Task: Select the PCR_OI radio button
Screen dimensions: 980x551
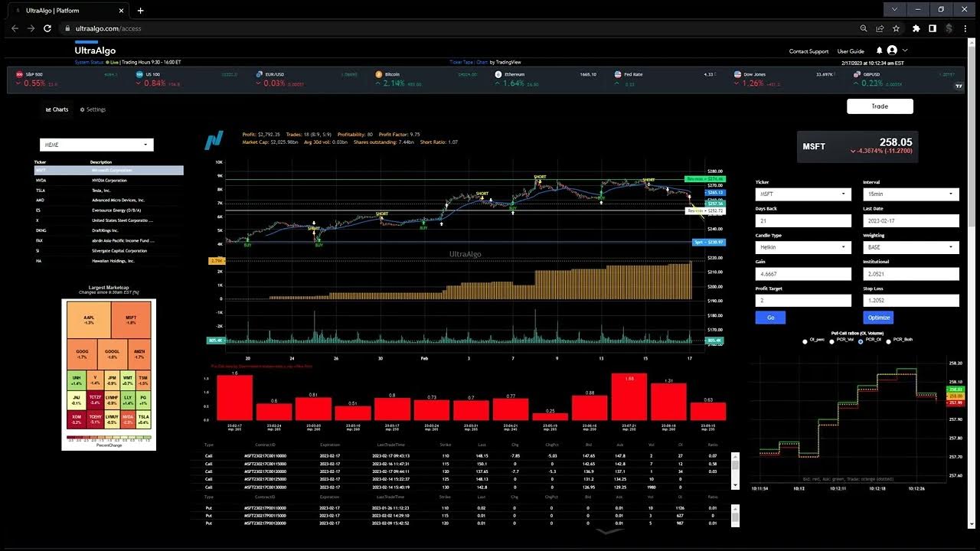Action: [861, 341]
